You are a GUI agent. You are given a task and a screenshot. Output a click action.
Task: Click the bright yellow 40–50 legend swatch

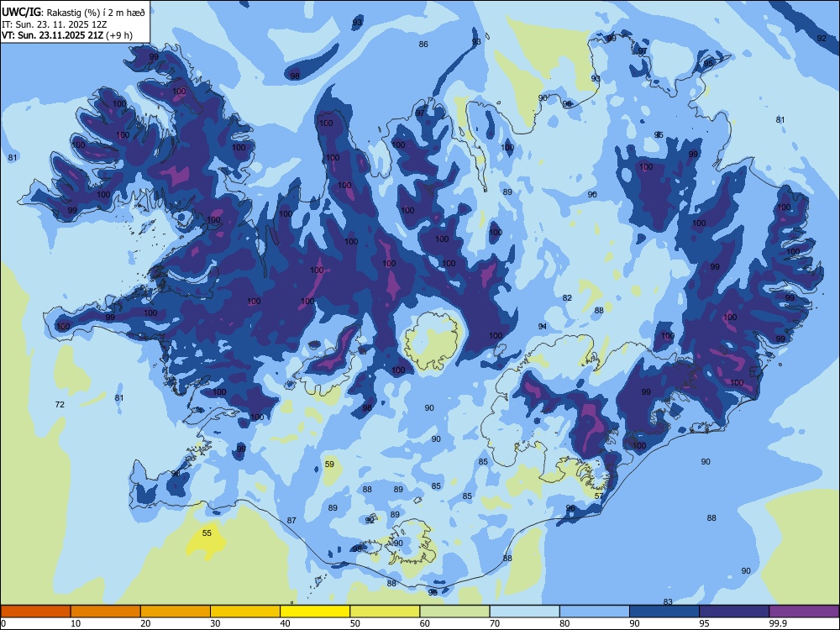[315, 612]
